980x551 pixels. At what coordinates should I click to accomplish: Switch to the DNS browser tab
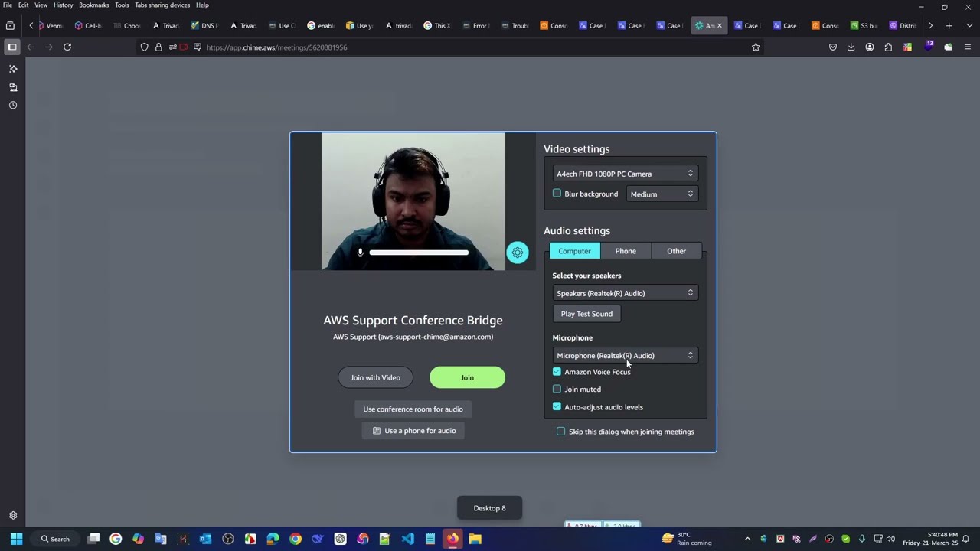tap(204, 26)
